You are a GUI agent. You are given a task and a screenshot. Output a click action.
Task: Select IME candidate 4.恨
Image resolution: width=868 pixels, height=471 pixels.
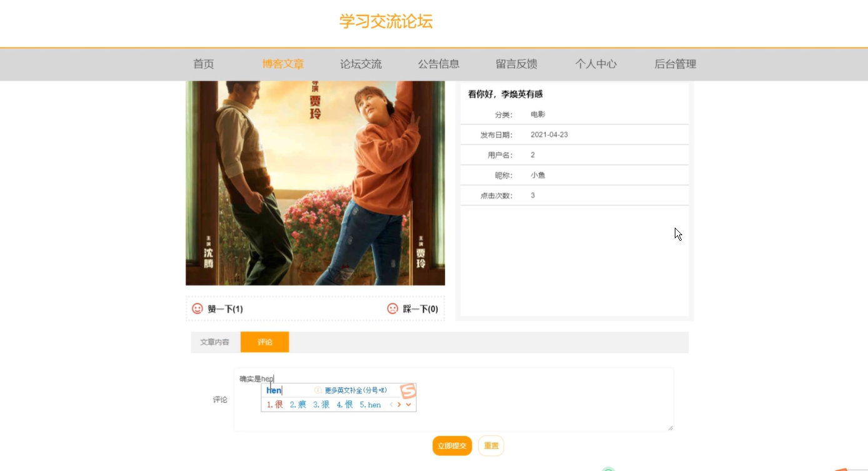click(x=345, y=405)
